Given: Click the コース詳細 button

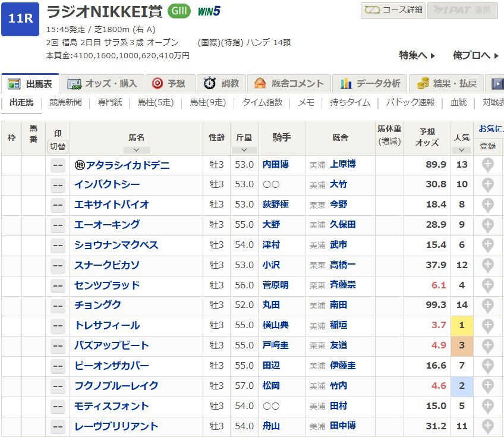Looking at the screenshot, I should [x=393, y=11].
